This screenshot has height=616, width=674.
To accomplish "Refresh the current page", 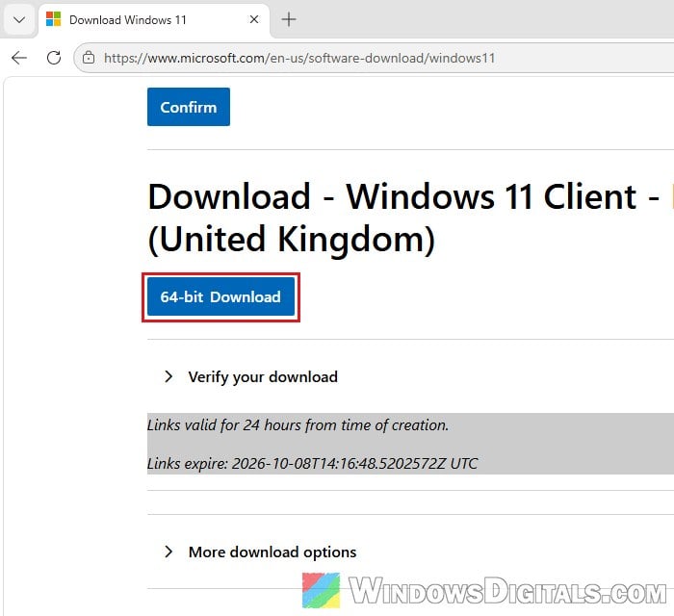I will [54, 58].
